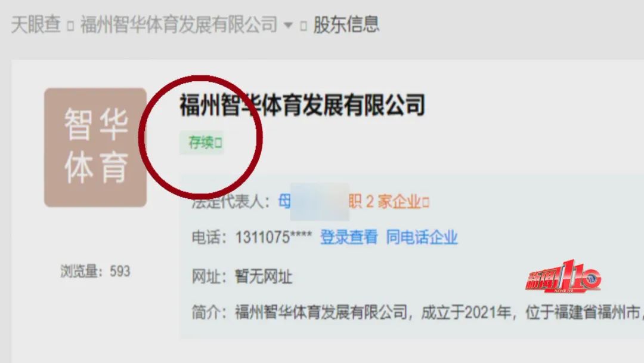Screen dimensions: 644x363
Task: Click the icon after 2 家企业
Action: (x=426, y=202)
